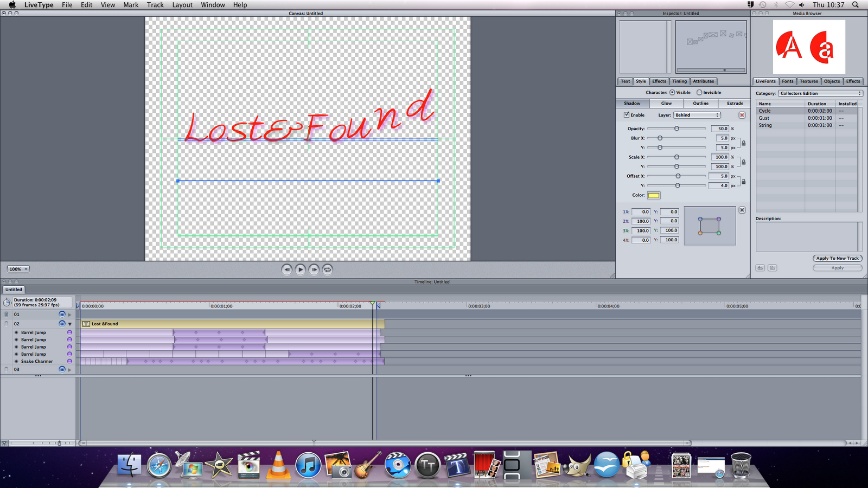The width and height of the screenshot is (868, 488).
Task: Open the Layout menu
Action: [x=182, y=5]
